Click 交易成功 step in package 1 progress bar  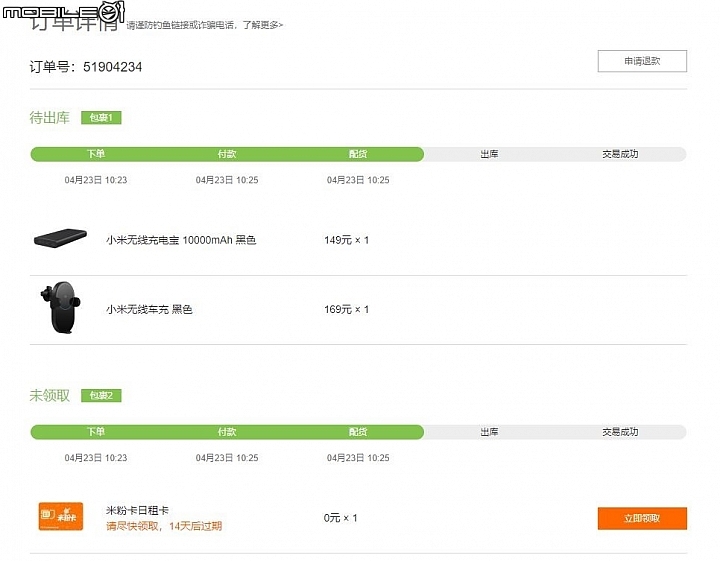pyautogui.click(x=620, y=154)
